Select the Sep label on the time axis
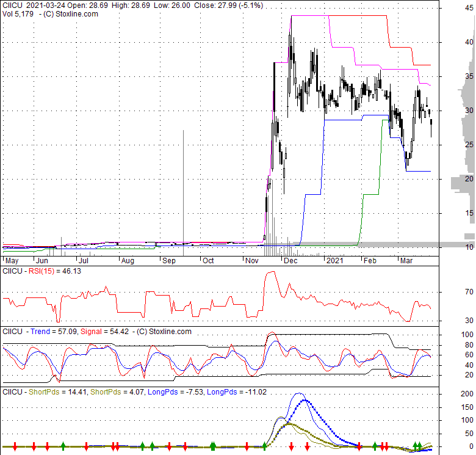The image size is (476, 455). pyautogui.click(x=169, y=261)
